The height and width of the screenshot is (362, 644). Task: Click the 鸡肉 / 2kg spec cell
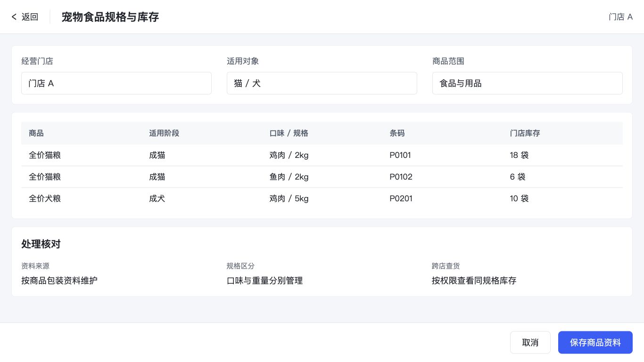pos(289,155)
